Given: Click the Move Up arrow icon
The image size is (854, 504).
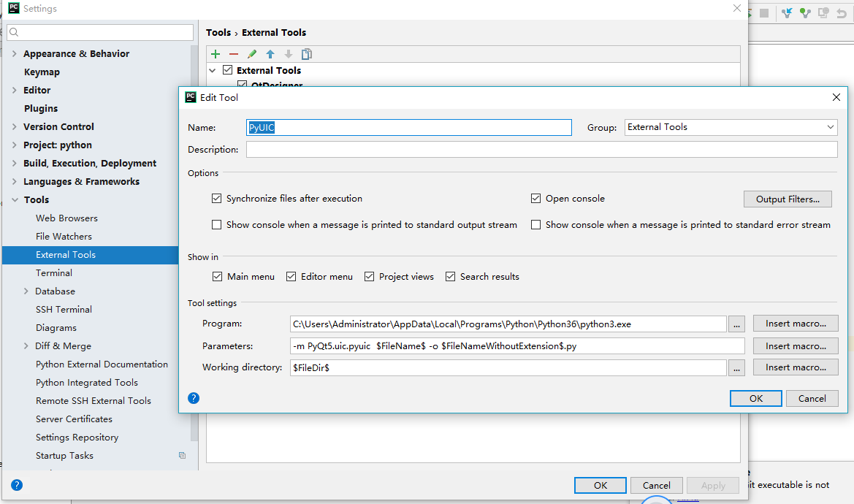Looking at the screenshot, I should click(270, 54).
